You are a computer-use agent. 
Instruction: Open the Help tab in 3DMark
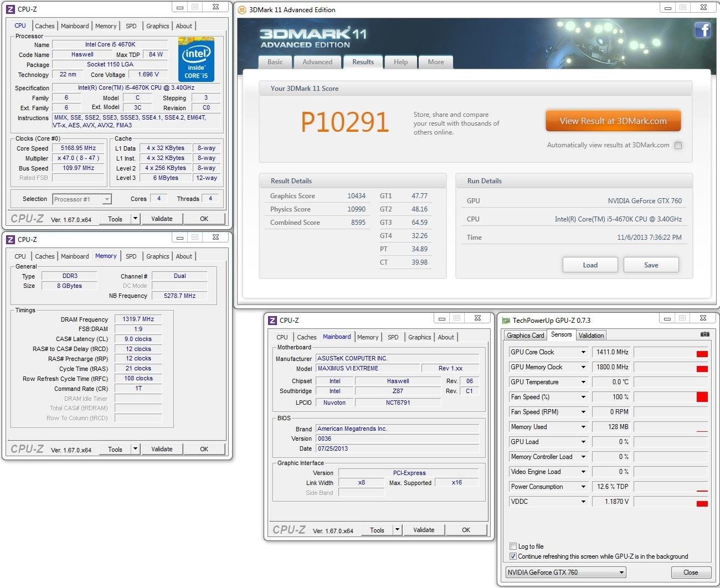pos(400,62)
